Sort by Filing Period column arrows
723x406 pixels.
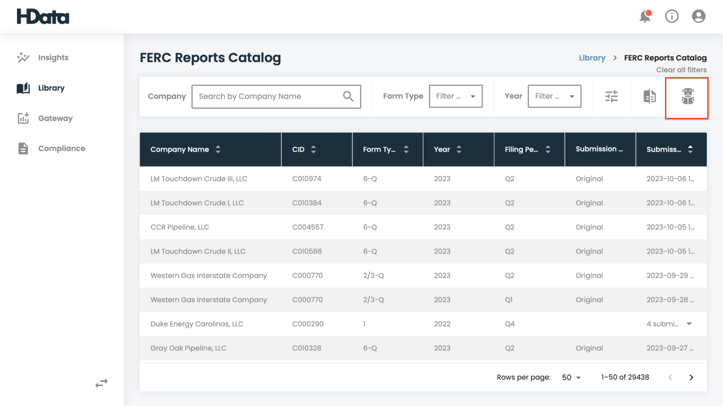coord(548,149)
